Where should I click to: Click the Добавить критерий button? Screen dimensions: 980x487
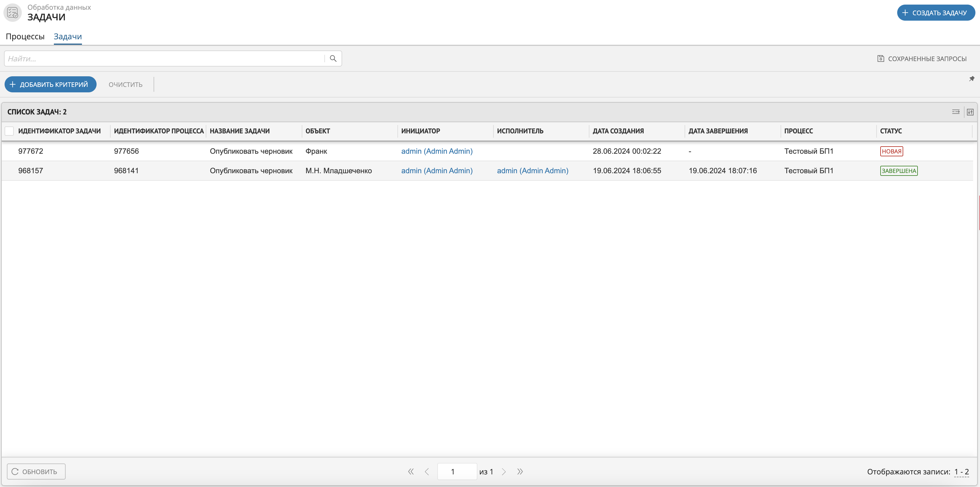(x=50, y=85)
